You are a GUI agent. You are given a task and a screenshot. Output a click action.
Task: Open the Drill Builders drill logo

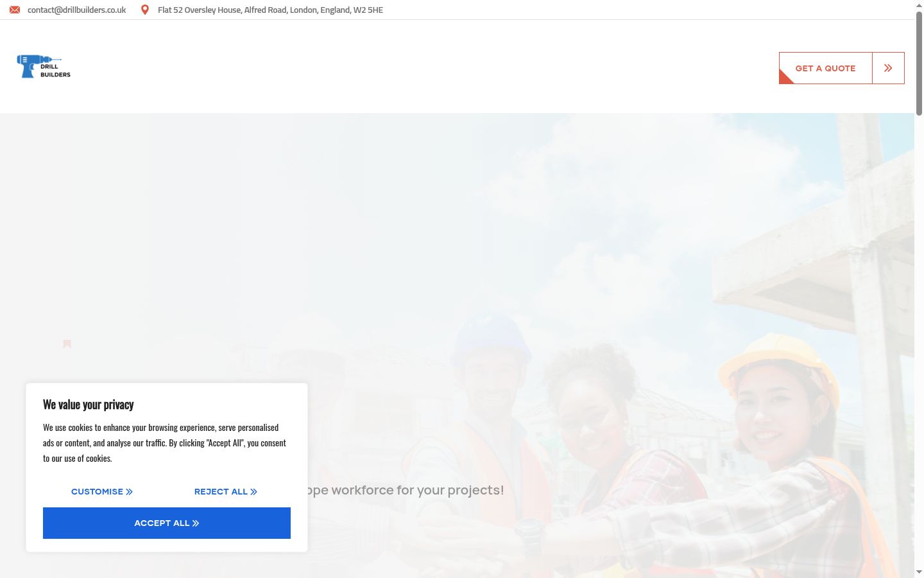pyautogui.click(x=44, y=66)
